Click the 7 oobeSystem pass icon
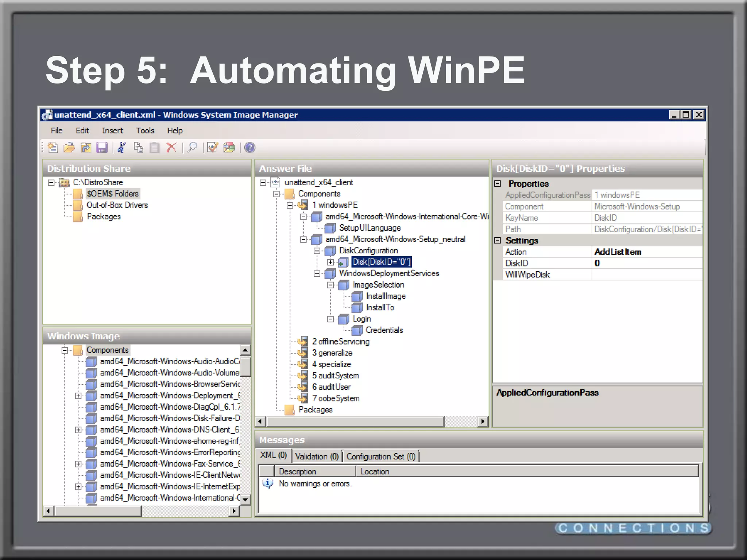This screenshot has height=560, width=747. point(303,398)
